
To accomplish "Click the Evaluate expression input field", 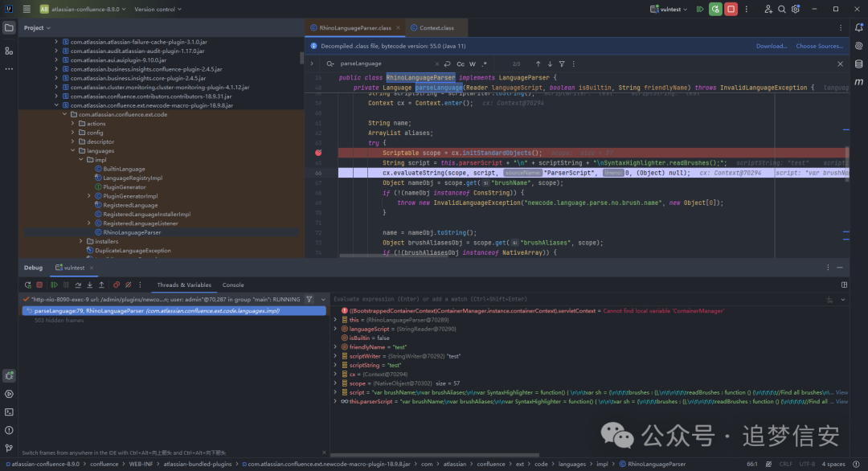I will click(577, 300).
